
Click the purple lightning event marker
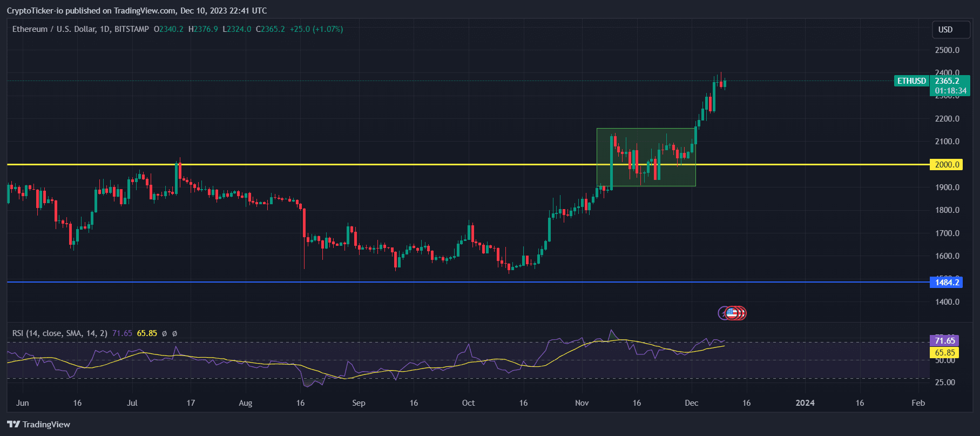pos(722,313)
